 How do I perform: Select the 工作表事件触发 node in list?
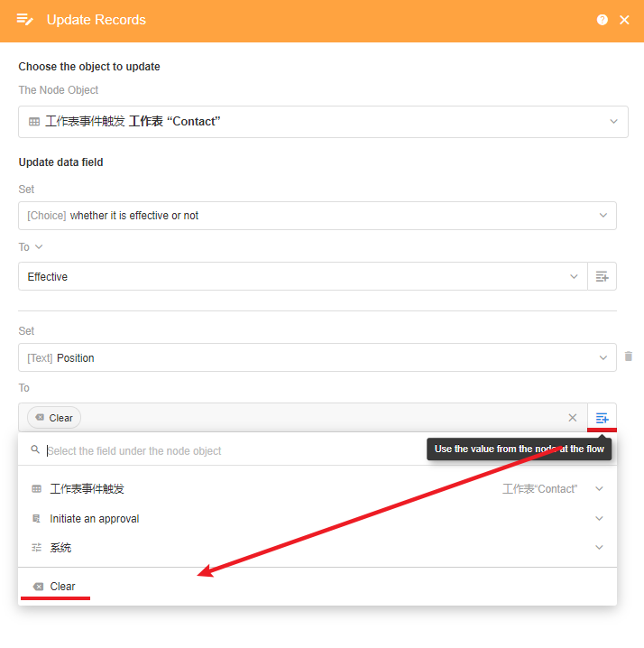(87, 489)
